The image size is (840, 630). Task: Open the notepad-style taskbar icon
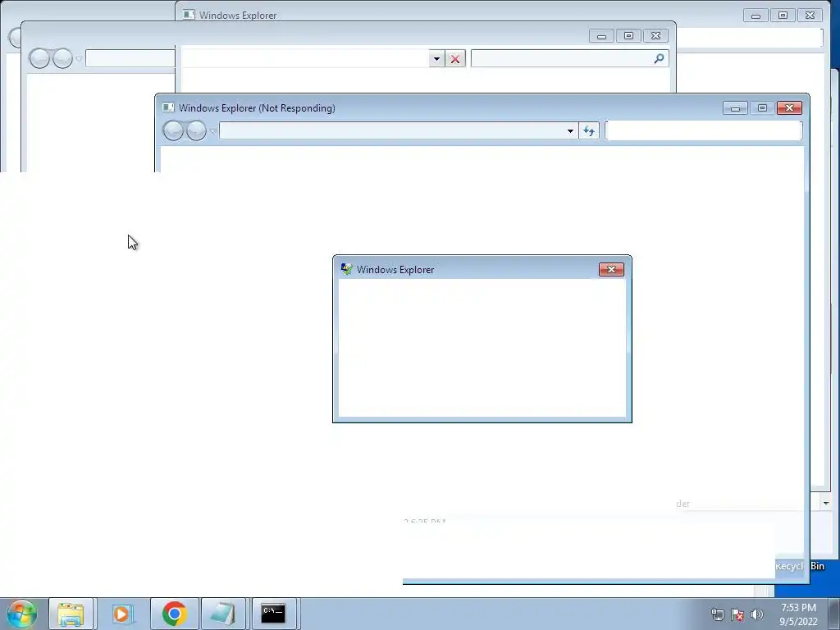click(x=223, y=614)
